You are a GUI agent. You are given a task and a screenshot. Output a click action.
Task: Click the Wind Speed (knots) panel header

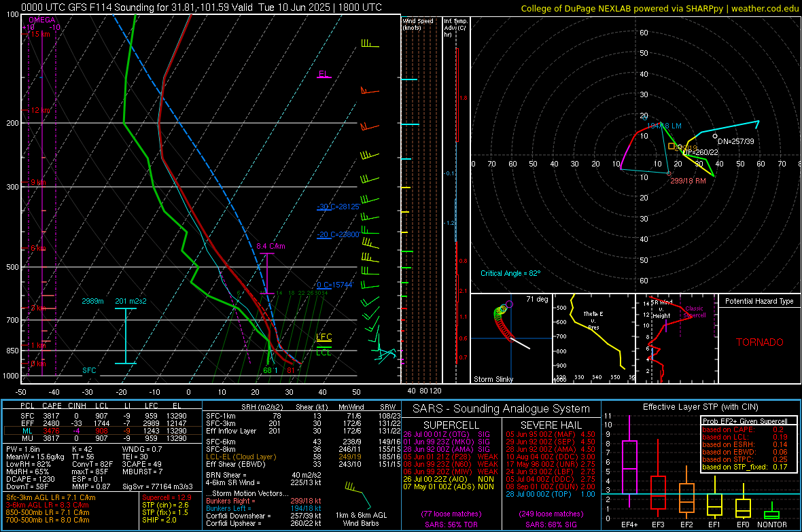[x=418, y=24]
